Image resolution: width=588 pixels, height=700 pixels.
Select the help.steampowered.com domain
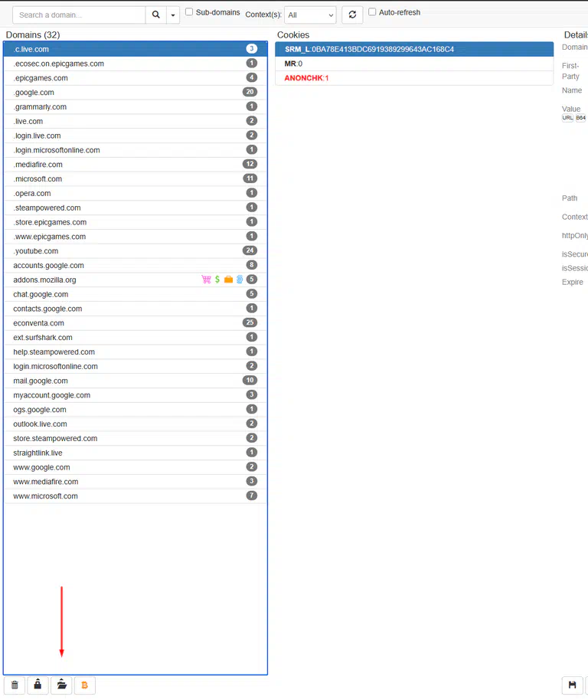click(x=136, y=352)
